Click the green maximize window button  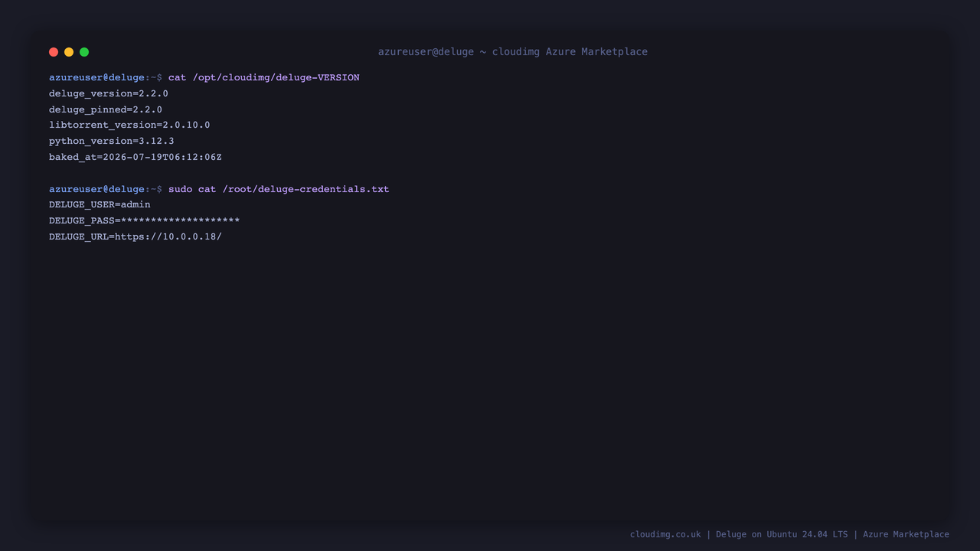[84, 52]
